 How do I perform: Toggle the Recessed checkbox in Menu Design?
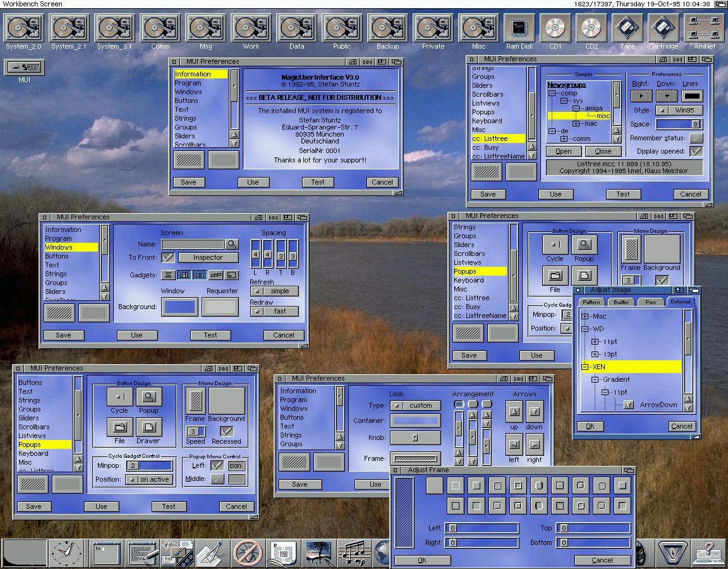tap(226, 431)
